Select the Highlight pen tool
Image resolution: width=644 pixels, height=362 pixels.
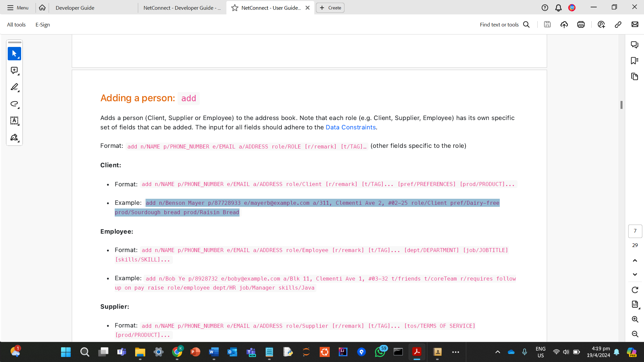tap(14, 87)
